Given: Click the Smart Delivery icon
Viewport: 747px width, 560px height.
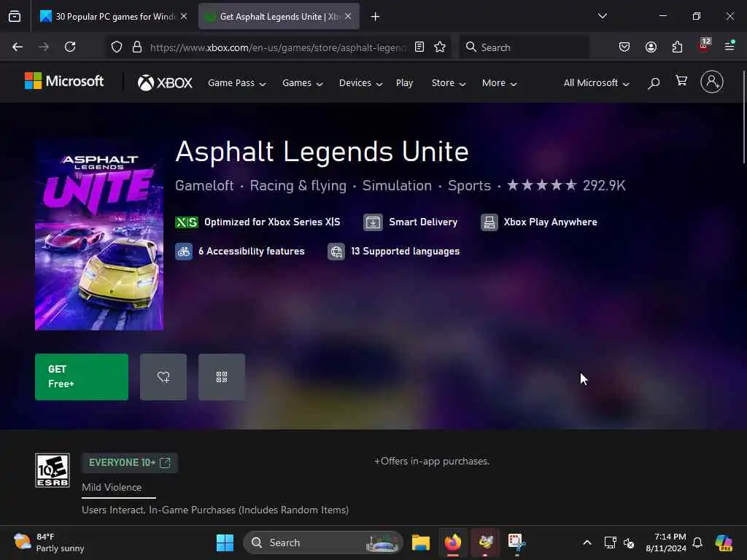Looking at the screenshot, I should [373, 222].
